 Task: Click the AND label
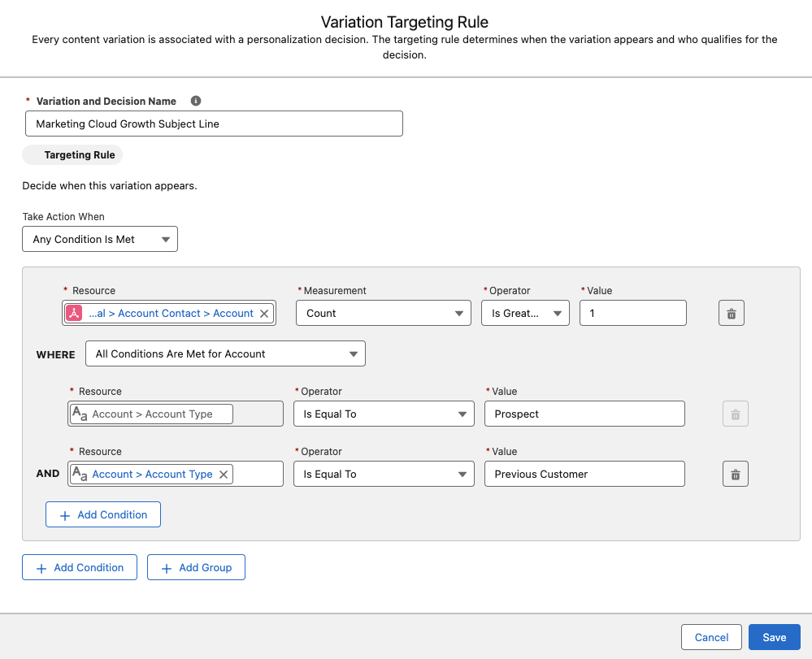tap(48, 474)
